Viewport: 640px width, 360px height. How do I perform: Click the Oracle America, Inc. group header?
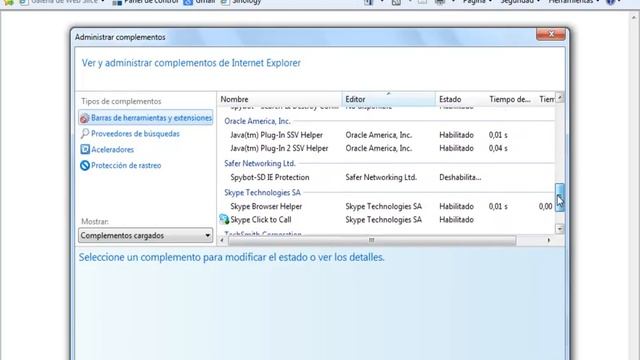(x=257, y=121)
